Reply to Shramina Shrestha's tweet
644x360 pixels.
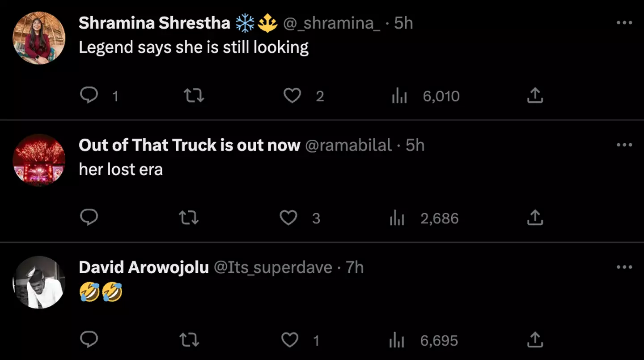pyautogui.click(x=89, y=95)
